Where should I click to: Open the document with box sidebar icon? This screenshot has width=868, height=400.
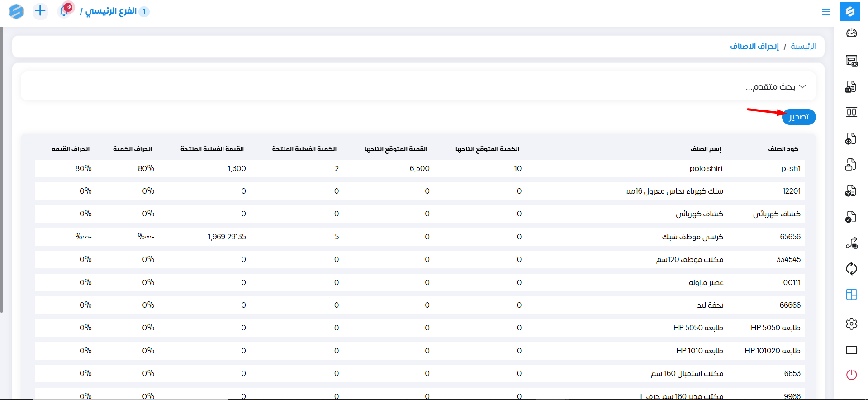pos(851,190)
